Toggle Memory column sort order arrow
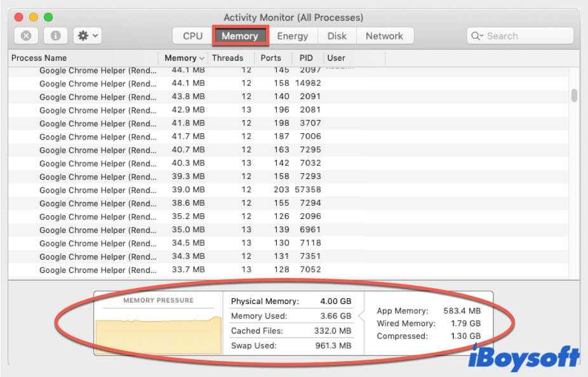Image resolution: width=588 pixels, height=377 pixels. coord(202,58)
